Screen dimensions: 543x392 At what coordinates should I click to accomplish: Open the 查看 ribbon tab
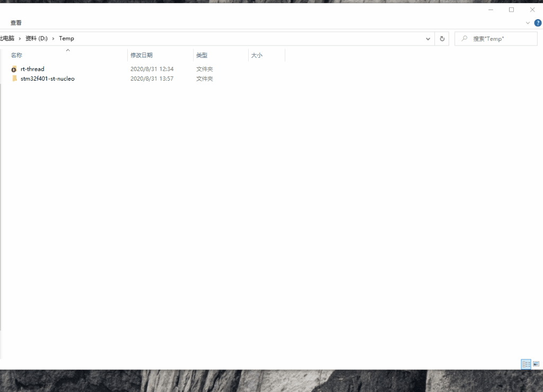point(16,23)
